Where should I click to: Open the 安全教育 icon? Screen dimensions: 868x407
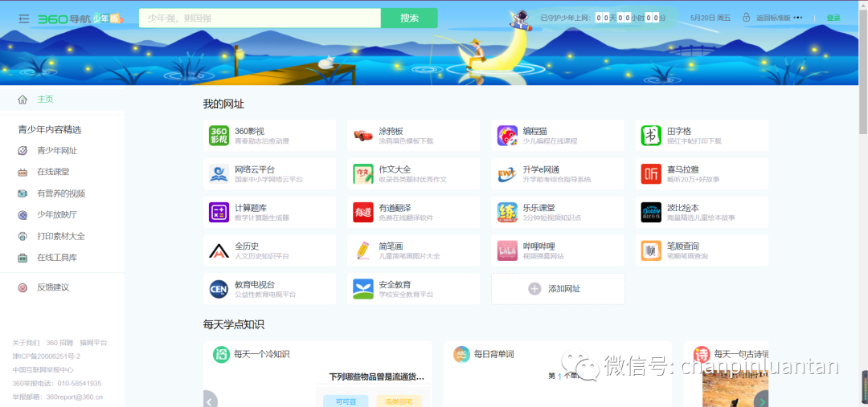click(x=362, y=289)
